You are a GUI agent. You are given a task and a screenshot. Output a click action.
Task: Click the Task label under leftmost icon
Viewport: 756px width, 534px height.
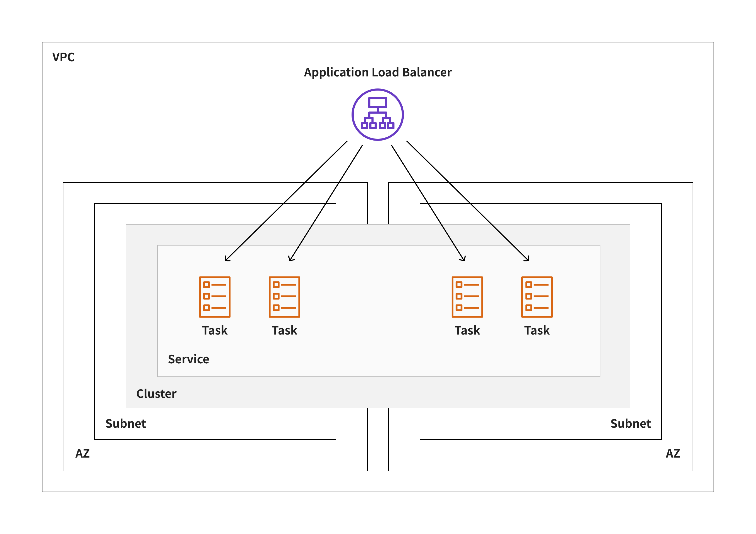(215, 330)
